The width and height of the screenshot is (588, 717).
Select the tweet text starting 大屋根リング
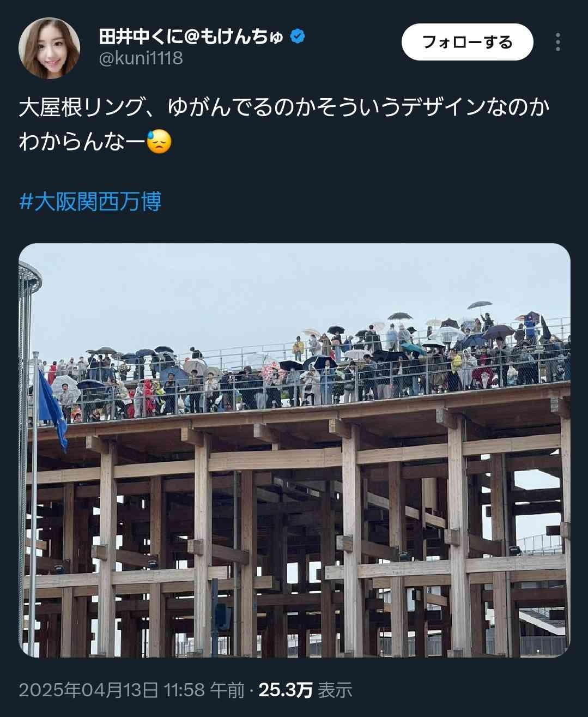(283, 125)
